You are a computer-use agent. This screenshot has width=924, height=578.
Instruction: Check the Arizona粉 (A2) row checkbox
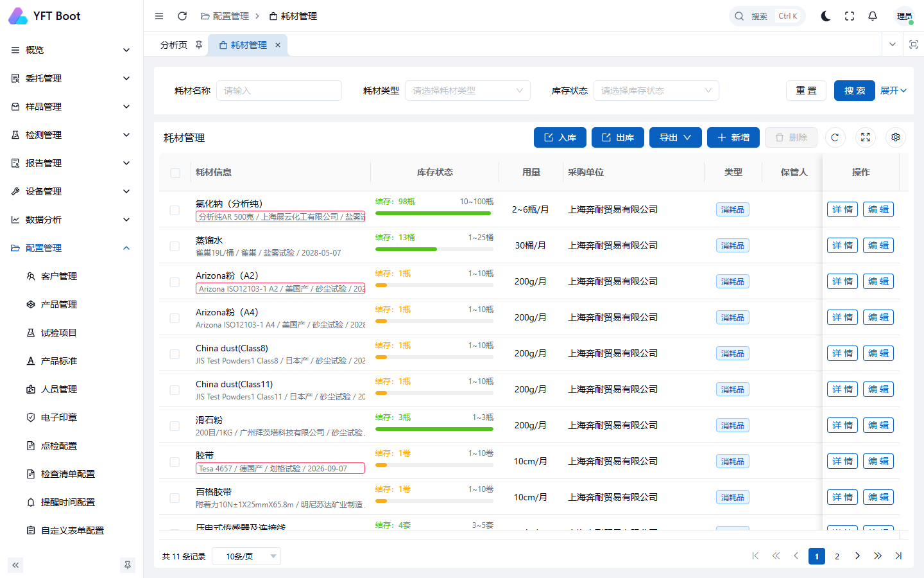175,282
